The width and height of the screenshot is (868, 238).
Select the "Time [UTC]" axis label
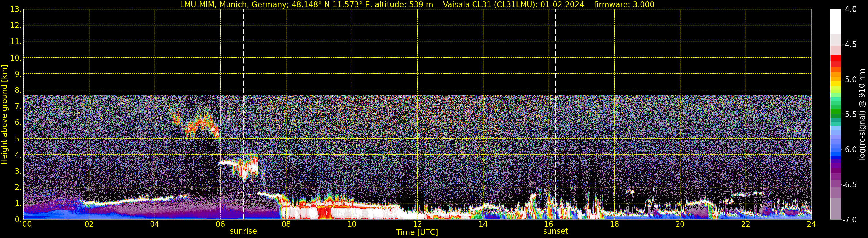[x=417, y=232]
